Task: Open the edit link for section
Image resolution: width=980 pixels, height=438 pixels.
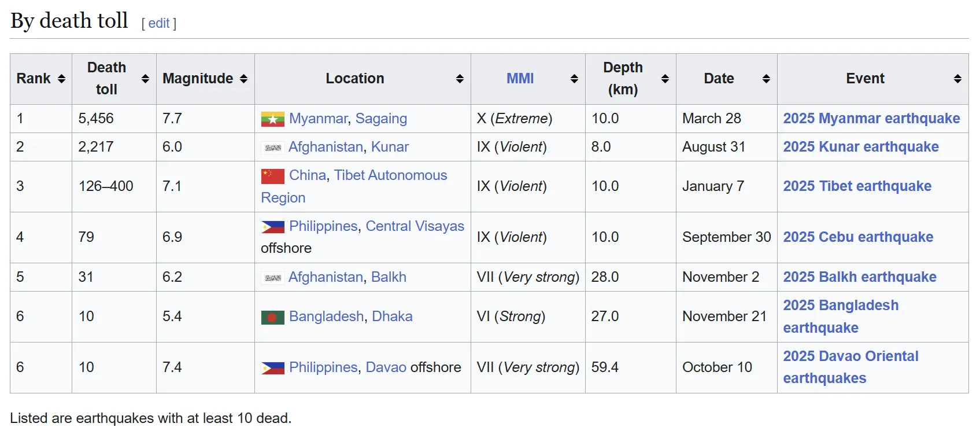Action: click(x=159, y=23)
